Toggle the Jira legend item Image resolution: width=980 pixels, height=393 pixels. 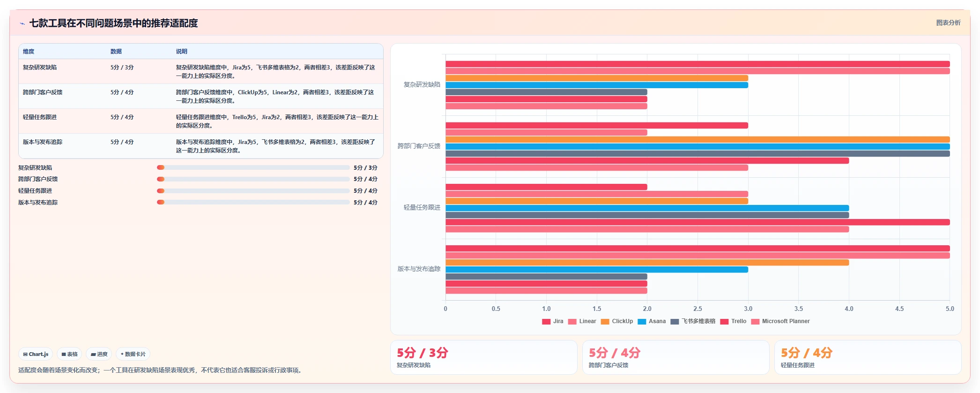(x=553, y=321)
